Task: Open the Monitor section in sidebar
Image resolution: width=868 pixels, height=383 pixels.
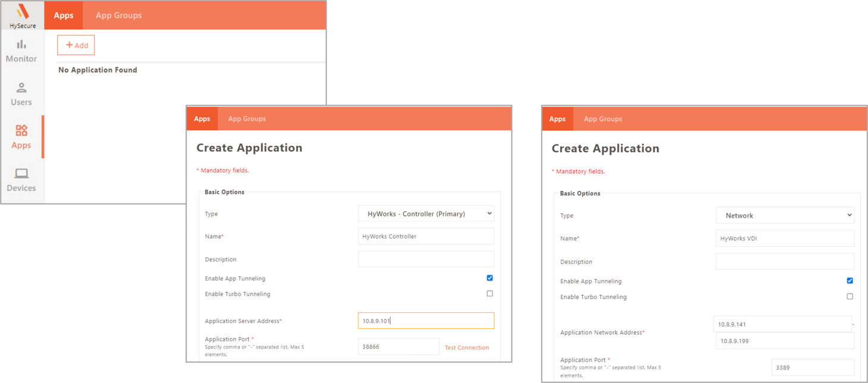Action: coord(21,51)
